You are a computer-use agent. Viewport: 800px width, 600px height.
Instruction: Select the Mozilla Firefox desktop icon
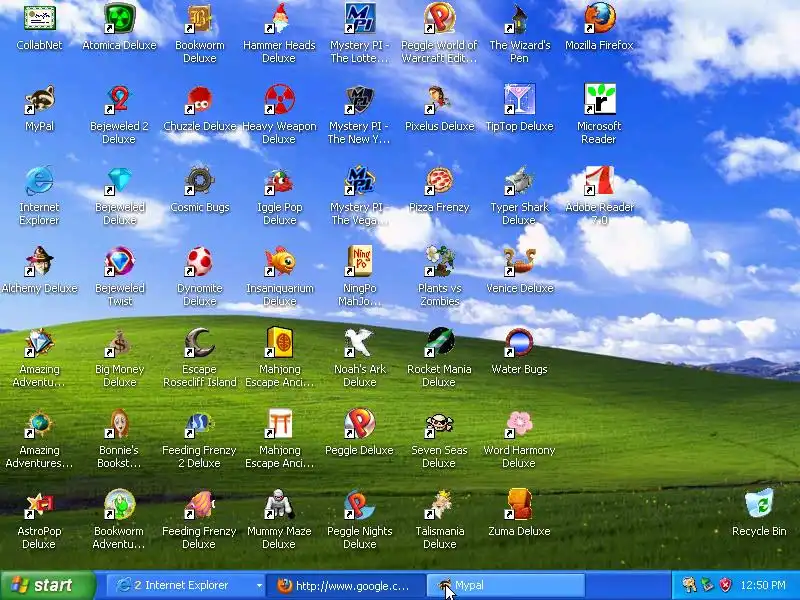click(599, 18)
